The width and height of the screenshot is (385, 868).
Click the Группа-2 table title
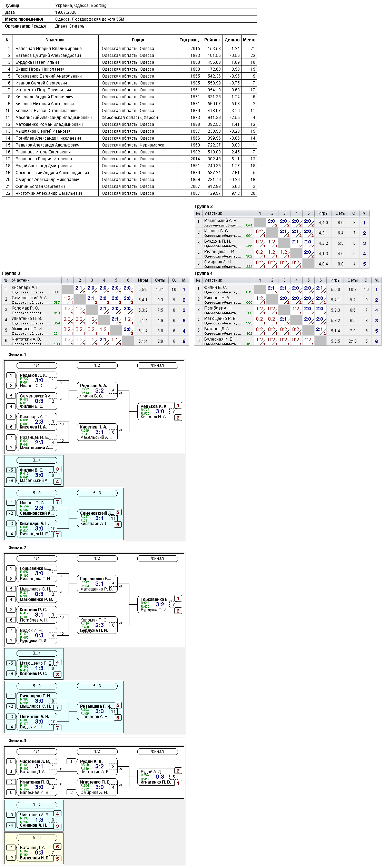point(204,206)
